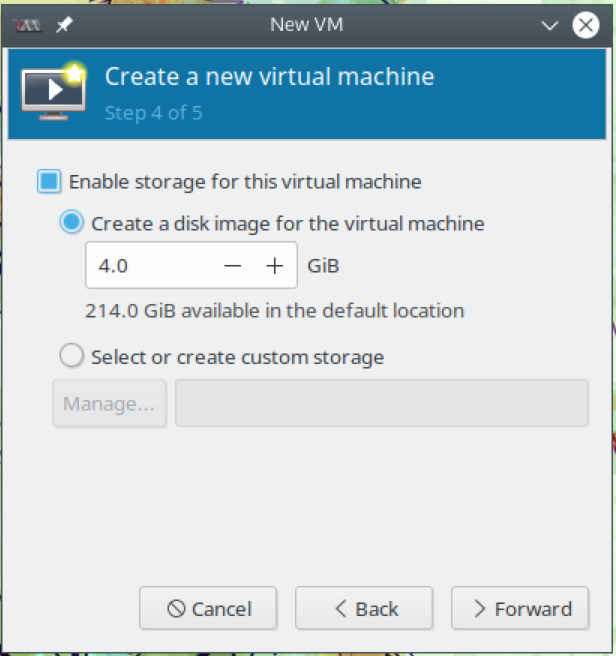The width and height of the screenshot is (616, 656).
Task: Click the title bar down-chevron button
Action: click(549, 26)
